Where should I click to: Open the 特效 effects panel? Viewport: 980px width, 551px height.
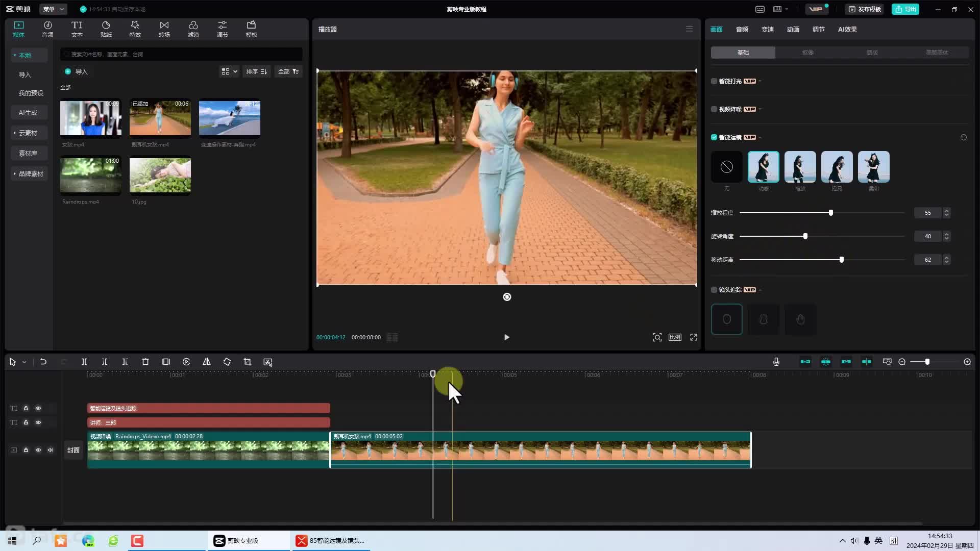(135, 29)
